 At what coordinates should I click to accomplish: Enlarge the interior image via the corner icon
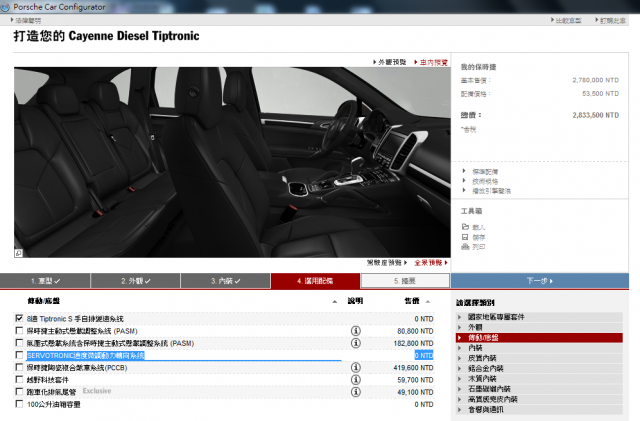point(18,253)
